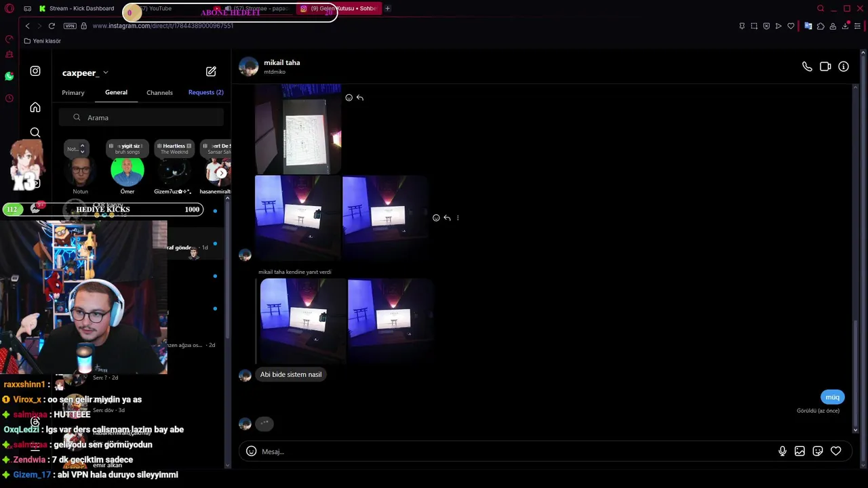Viewport: 868px width, 488px height.
Task: Open the ad blocker shield icon
Action: [x=766, y=26]
